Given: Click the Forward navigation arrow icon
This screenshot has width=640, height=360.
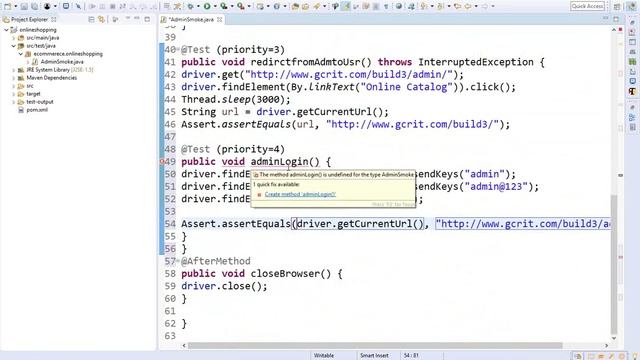Looking at the screenshot, I should [484, 6].
